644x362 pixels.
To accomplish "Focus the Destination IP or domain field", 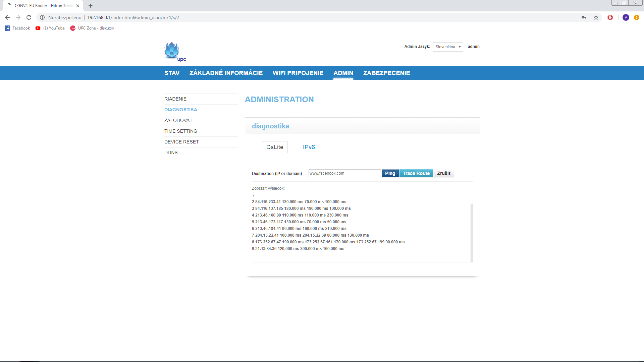I will tap(344, 173).
